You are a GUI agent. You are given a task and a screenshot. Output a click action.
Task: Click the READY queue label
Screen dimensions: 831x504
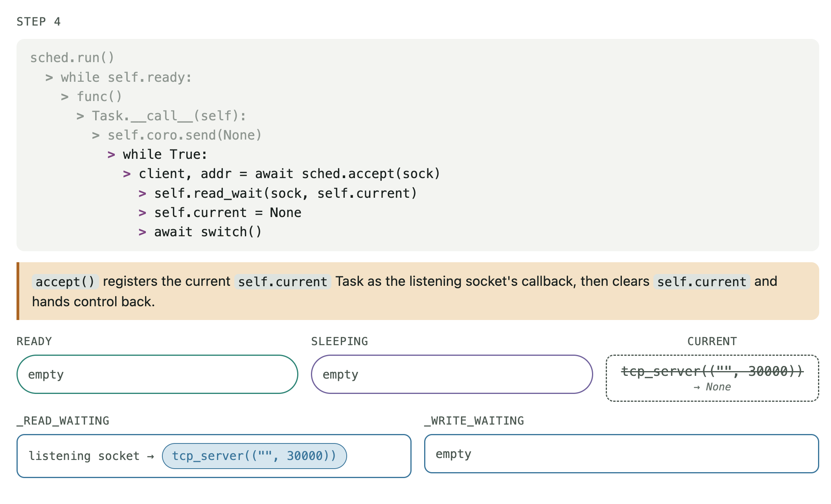pyautogui.click(x=34, y=341)
